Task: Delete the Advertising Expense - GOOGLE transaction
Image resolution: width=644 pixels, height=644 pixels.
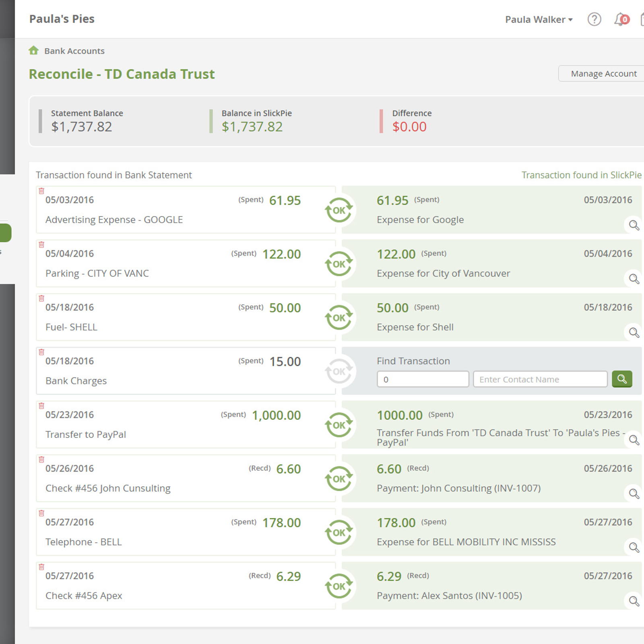Action: 41,191
